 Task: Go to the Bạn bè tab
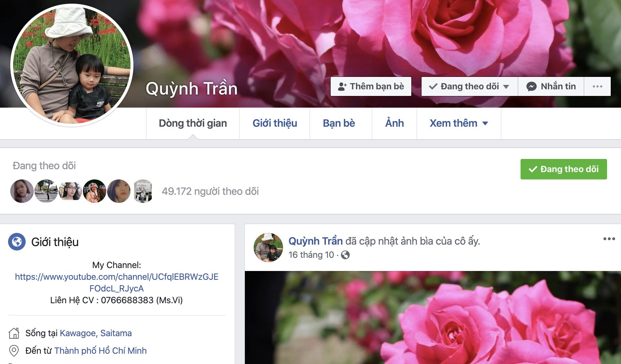339,123
